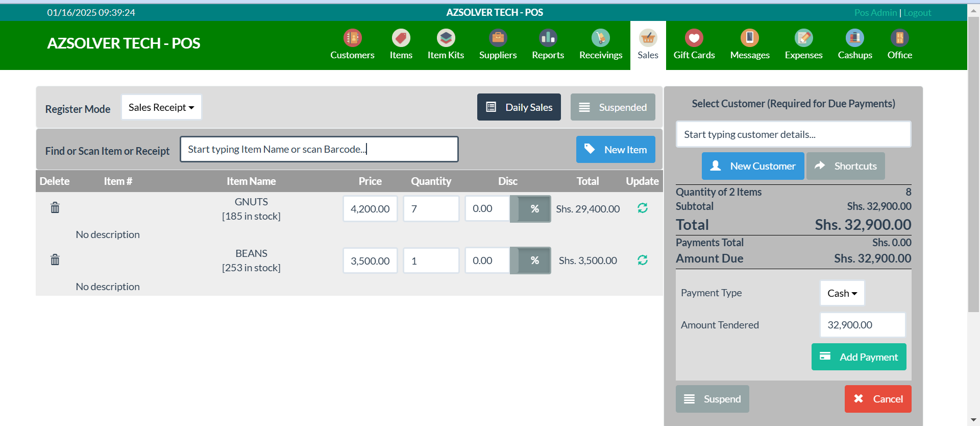The height and width of the screenshot is (426, 980).
Task: Open the Daily Sales view
Action: click(519, 107)
